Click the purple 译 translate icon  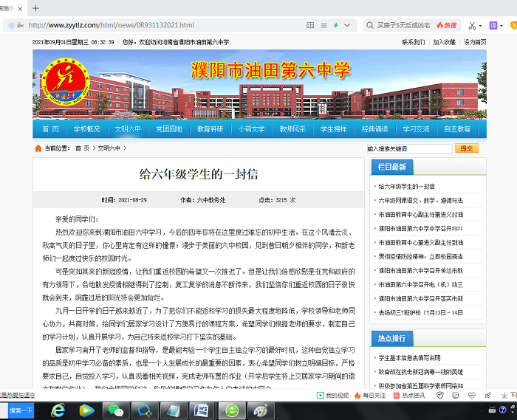[x=493, y=25]
